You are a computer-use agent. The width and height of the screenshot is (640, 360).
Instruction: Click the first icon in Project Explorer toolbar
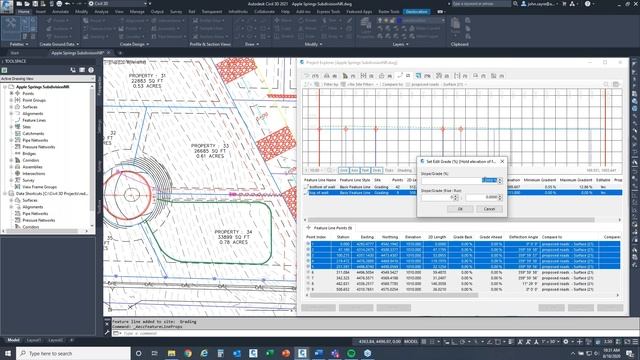(x=307, y=76)
